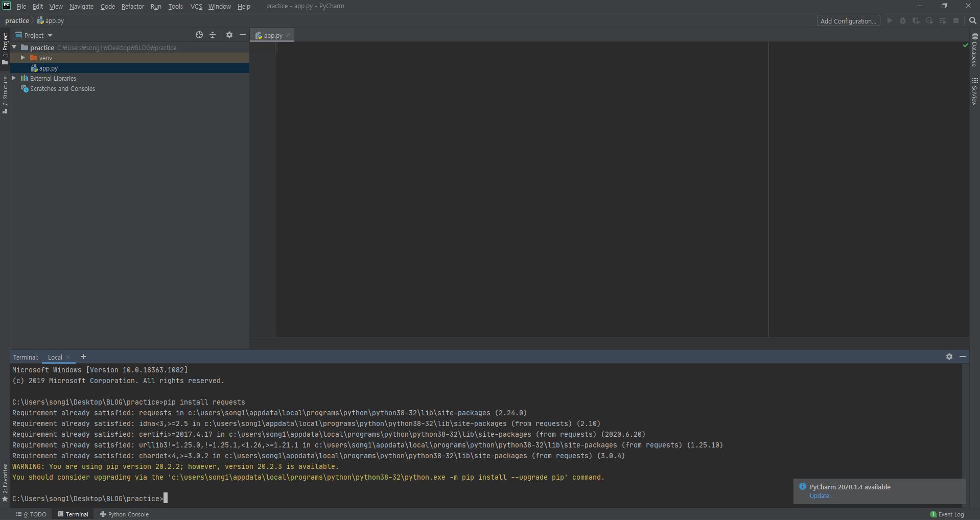The width and height of the screenshot is (980, 520).
Task: Toggle the Structure side tab
Action: 5,95
